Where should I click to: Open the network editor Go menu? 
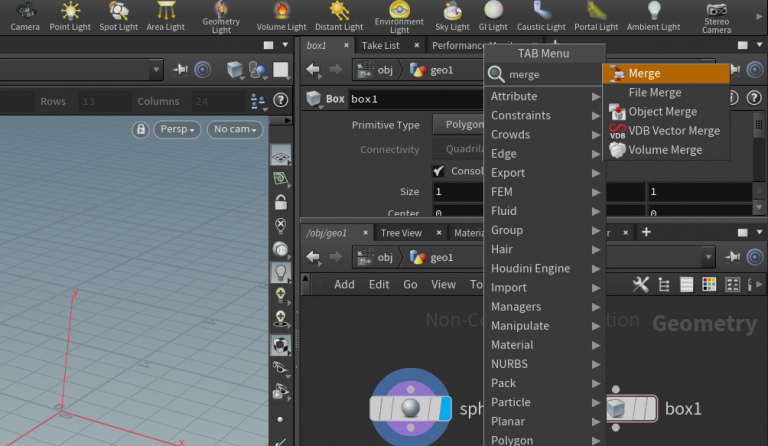[x=410, y=284]
